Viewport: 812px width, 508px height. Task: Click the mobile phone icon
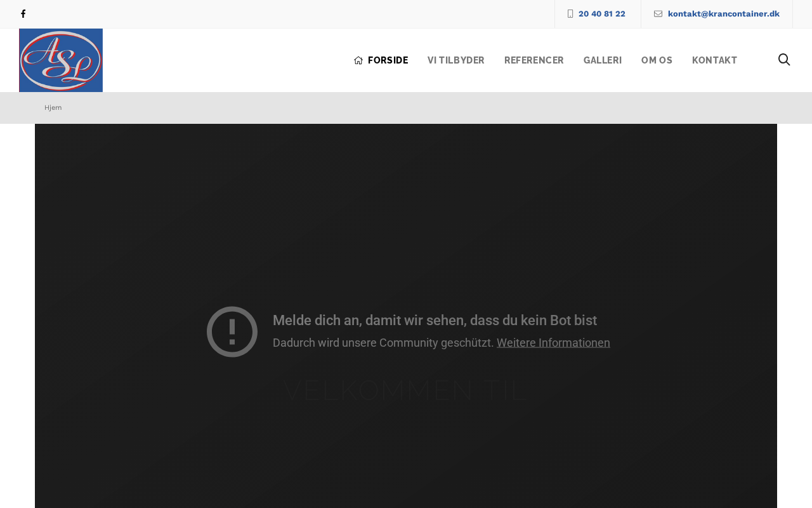click(570, 14)
